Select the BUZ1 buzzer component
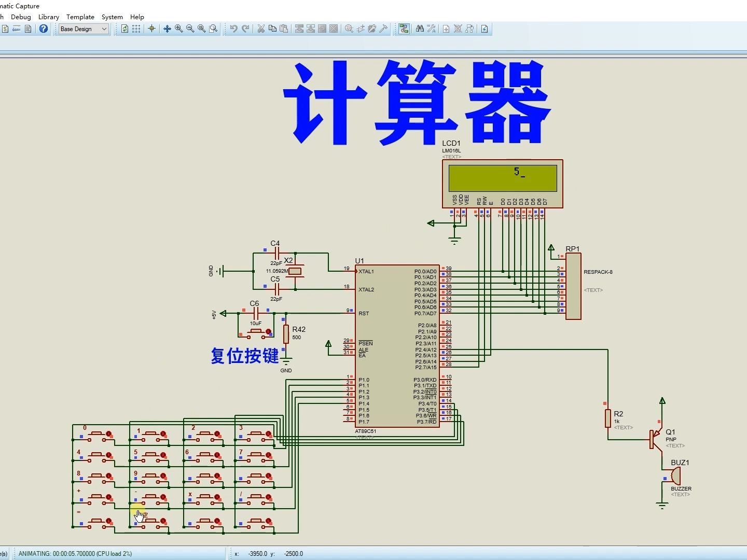The width and height of the screenshot is (747, 560). pos(675,476)
